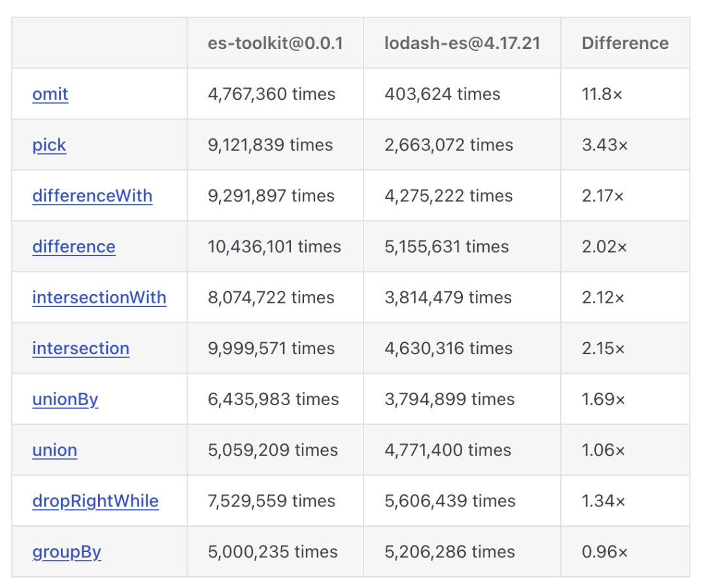
Task: Open the pick function link
Action: pyautogui.click(x=49, y=145)
